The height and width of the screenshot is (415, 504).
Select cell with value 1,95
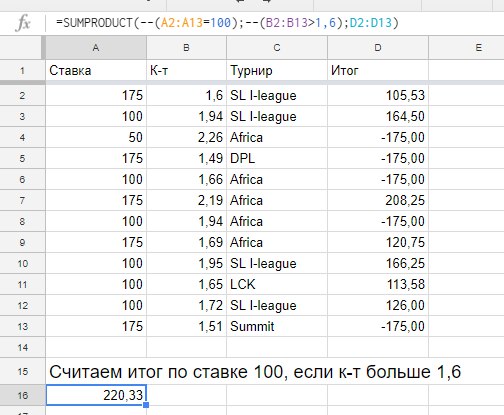click(186, 264)
